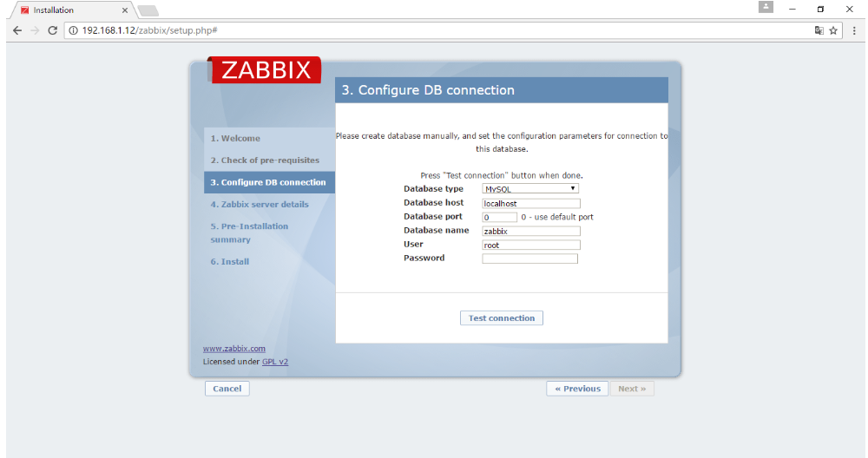Bookmark this page with star icon
Screen dimensions: 868x458
pos(833,30)
